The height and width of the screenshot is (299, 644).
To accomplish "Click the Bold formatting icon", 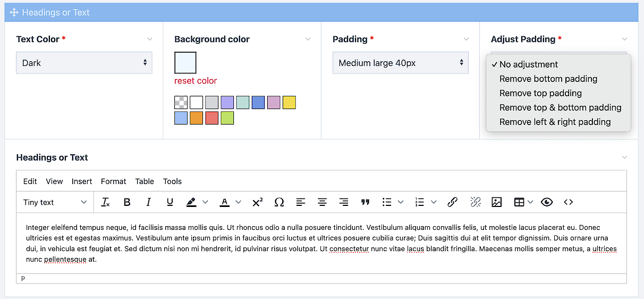I will pyautogui.click(x=127, y=202).
